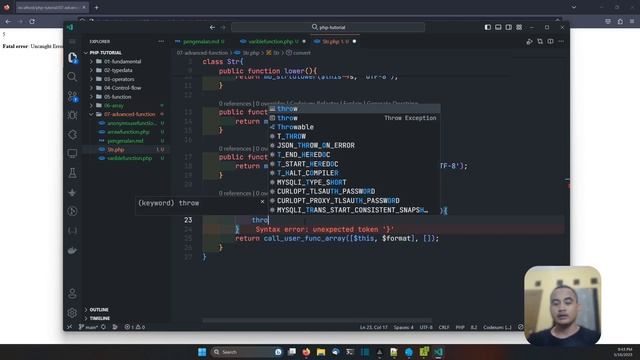640x360 pixels.
Task: Expand the OUTLINE section
Action: (x=126, y=310)
